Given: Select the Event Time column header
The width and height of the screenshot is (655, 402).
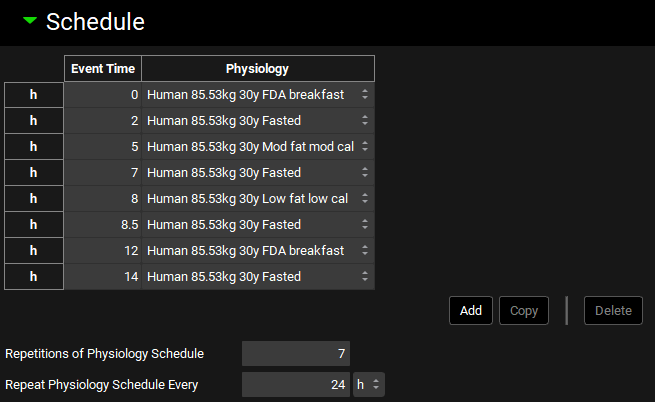Looking at the screenshot, I should point(103,69).
